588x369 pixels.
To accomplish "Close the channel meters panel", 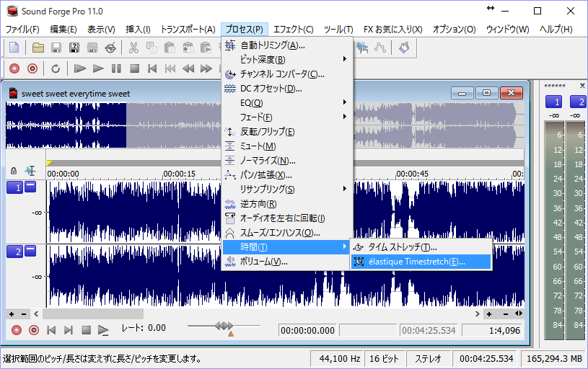I will [x=582, y=86].
